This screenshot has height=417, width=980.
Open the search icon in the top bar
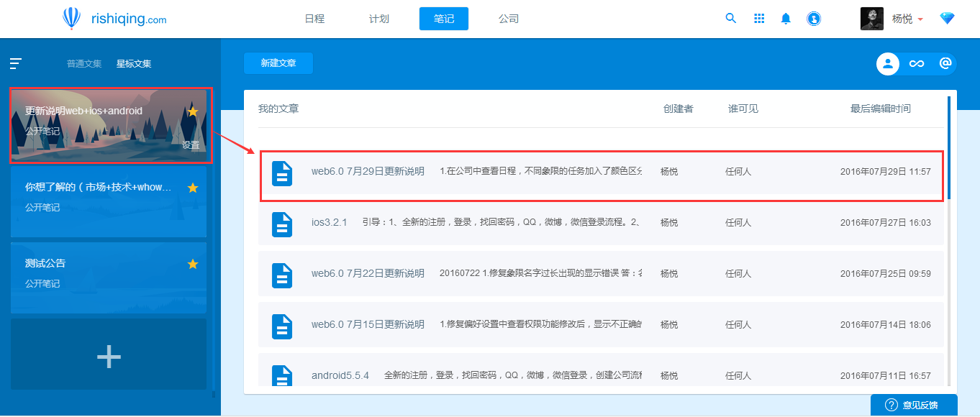tap(731, 18)
